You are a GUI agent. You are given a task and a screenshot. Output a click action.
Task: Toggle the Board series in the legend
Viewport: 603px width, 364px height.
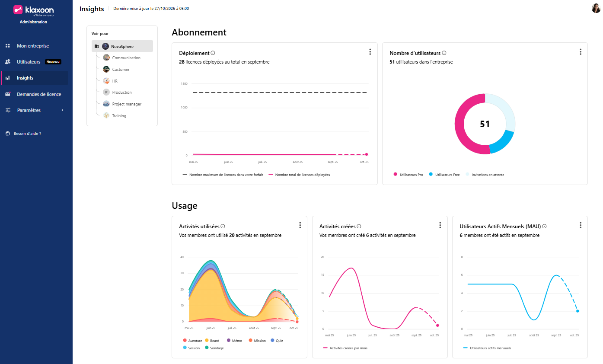tap(212, 341)
